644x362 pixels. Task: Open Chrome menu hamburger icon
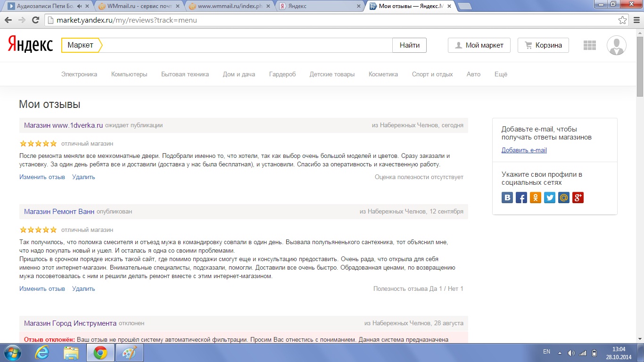pos(636,20)
